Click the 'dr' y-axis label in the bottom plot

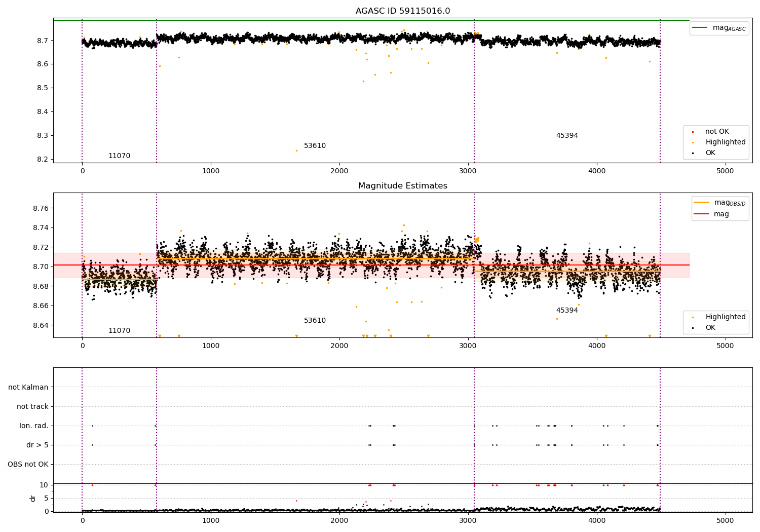(x=33, y=498)
